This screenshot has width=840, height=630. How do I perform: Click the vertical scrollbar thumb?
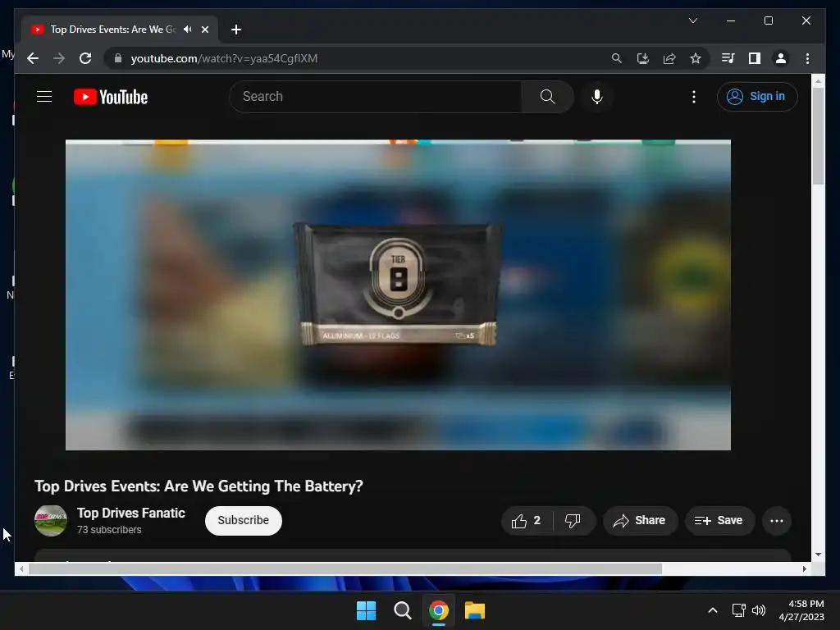[x=818, y=136]
